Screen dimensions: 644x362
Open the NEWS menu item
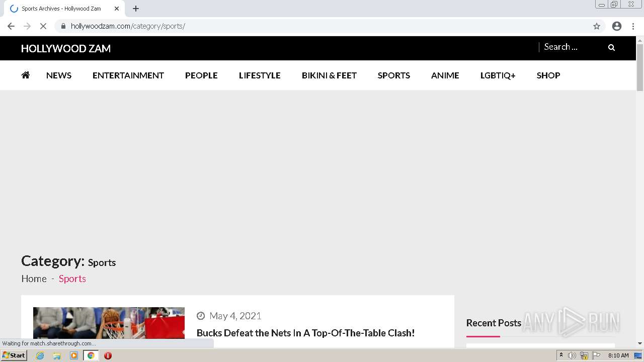tap(59, 75)
